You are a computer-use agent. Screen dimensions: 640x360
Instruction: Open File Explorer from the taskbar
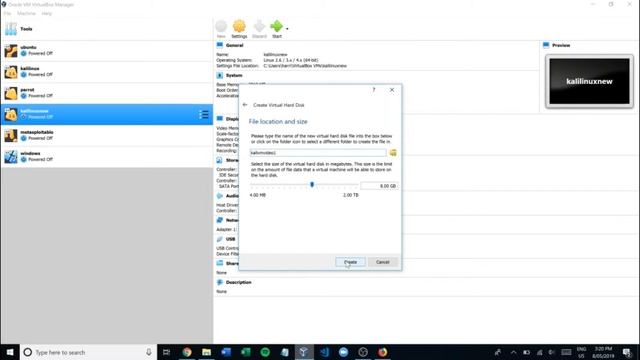(207, 352)
